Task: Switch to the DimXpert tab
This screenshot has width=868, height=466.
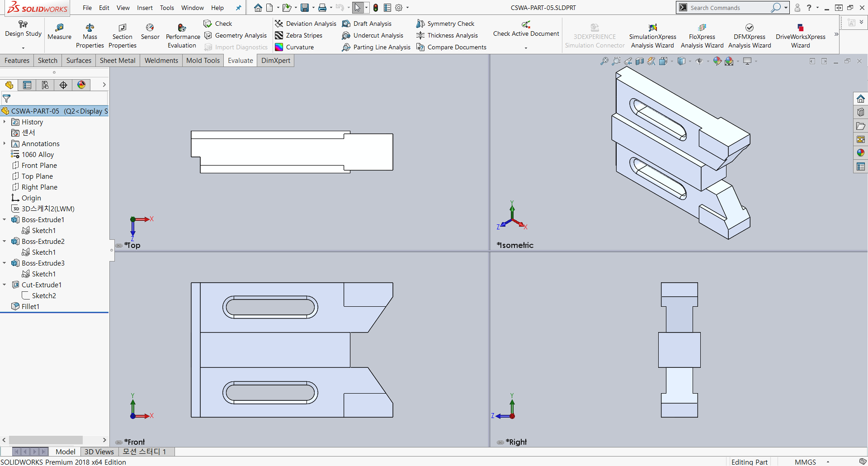Action: click(276, 60)
